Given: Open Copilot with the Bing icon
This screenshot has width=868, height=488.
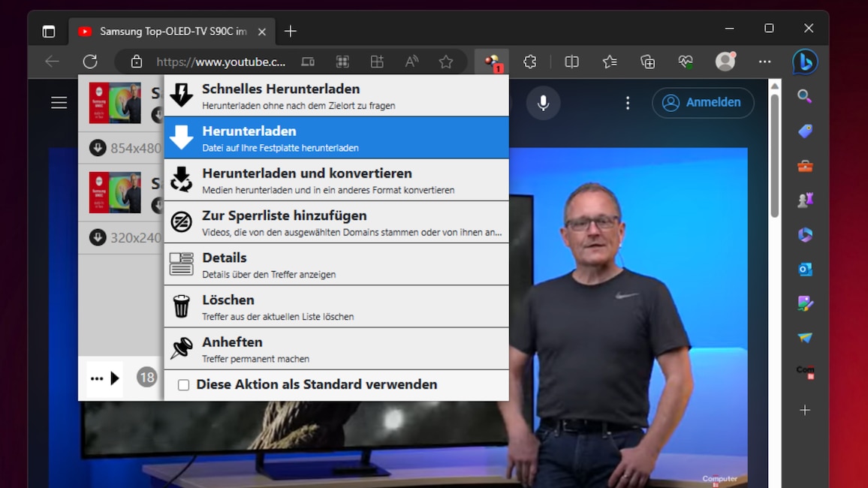Looking at the screenshot, I should pos(804,62).
